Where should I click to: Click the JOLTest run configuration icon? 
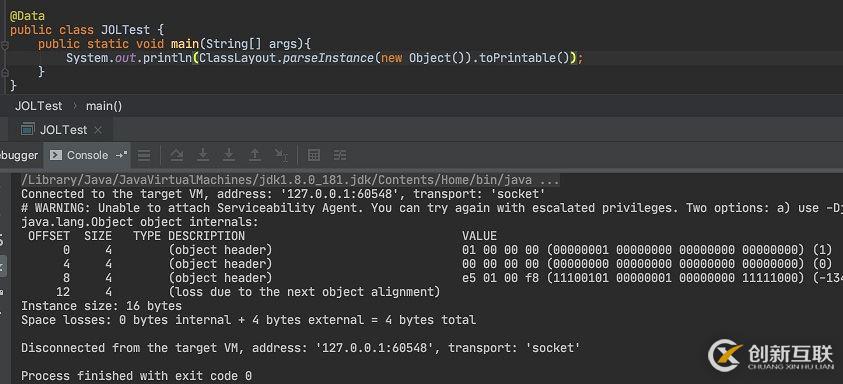[x=27, y=130]
